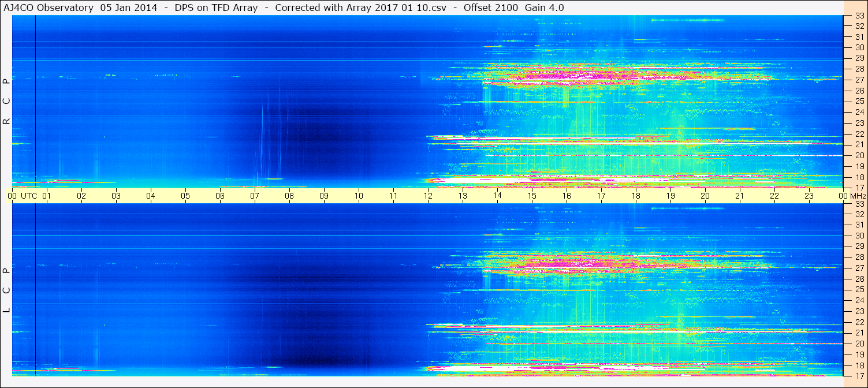Click the 29 MHz label on LCP frequency scale
Image resolution: width=868 pixels, height=388 pixels.
tap(859, 247)
